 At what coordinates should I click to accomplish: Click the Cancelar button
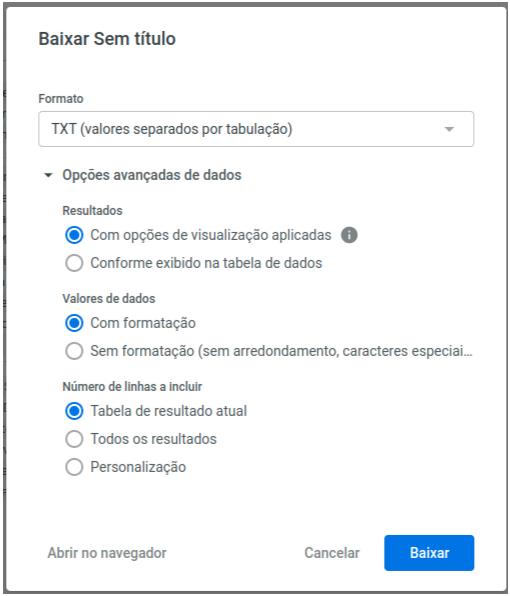[x=332, y=553]
